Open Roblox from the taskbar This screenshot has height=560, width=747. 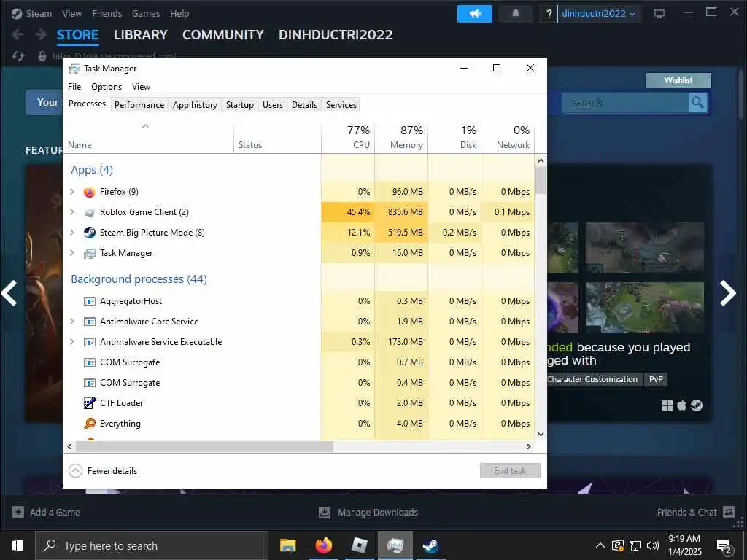[x=359, y=545]
